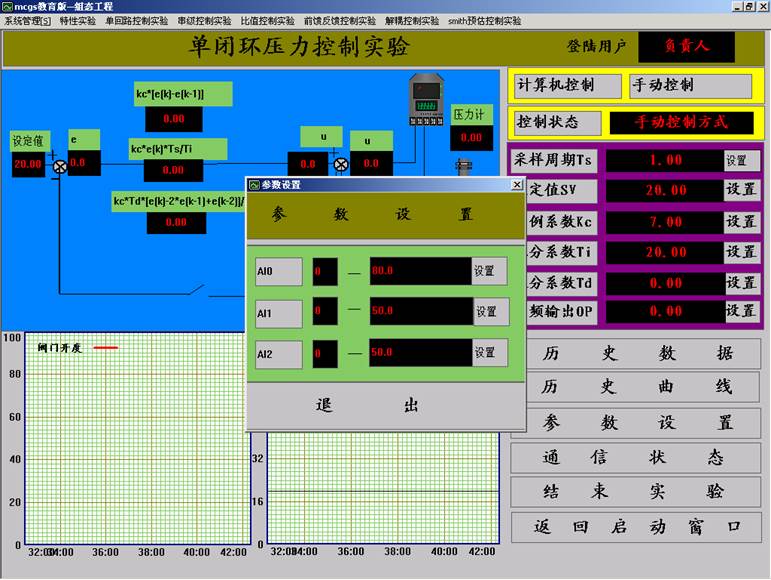Click the 参数设置 dialog title bar icon

pos(254,185)
